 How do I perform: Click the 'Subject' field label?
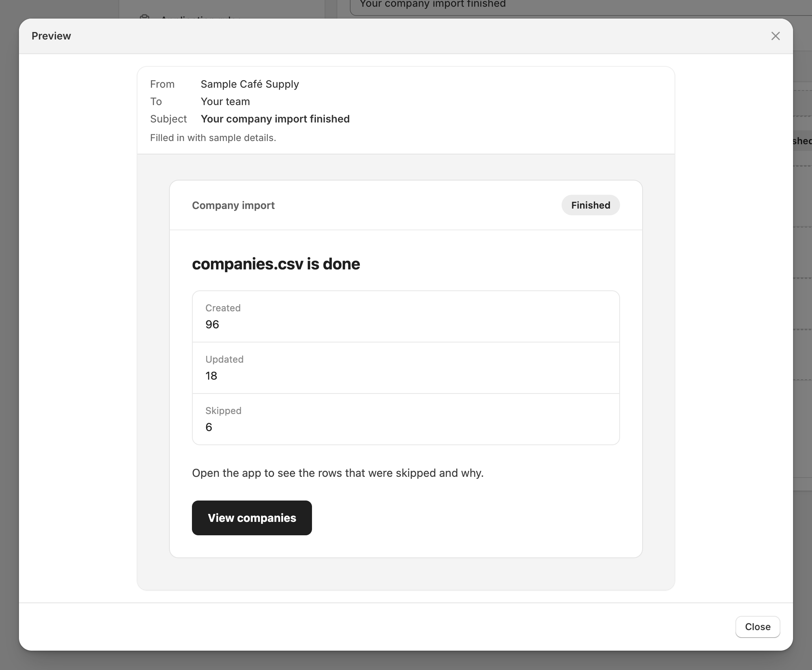click(x=168, y=119)
